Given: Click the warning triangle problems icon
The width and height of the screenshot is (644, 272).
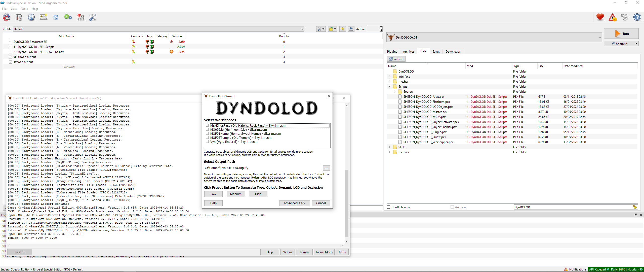Looking at the screenshot, I should (x=612, y=17).
